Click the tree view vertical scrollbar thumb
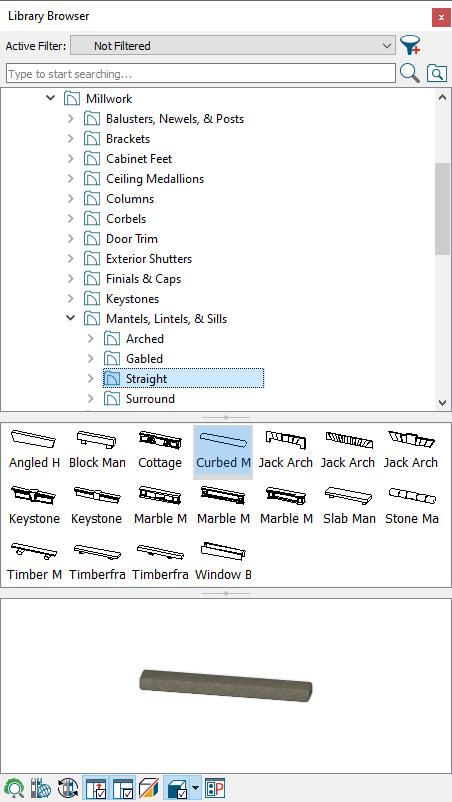 [x=442, y=209]
